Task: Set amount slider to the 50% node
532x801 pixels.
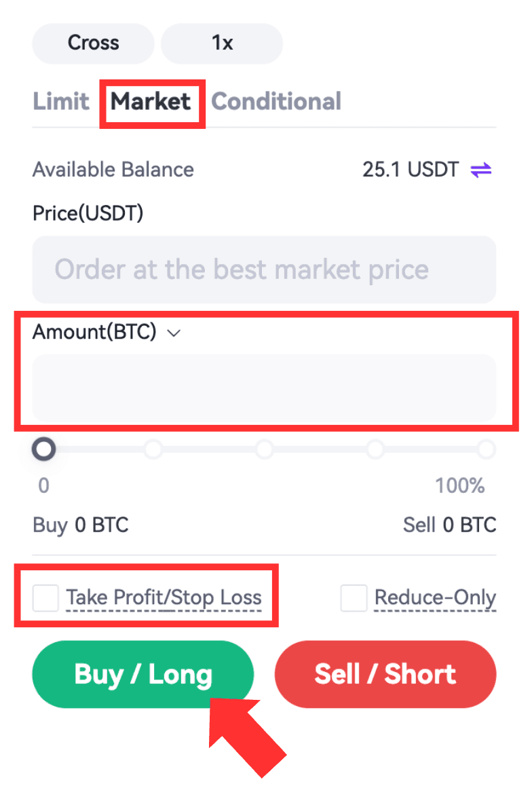Action: pyautogui.click(x=264, y=449)
